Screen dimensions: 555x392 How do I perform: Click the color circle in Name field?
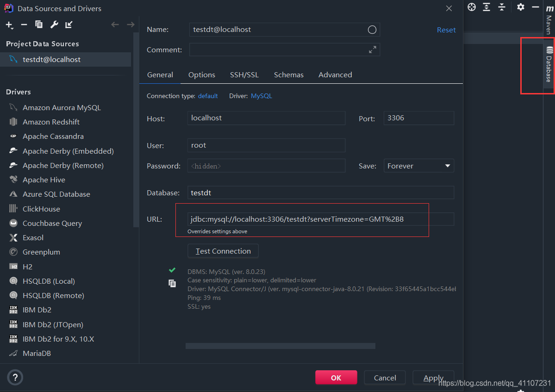372,30
